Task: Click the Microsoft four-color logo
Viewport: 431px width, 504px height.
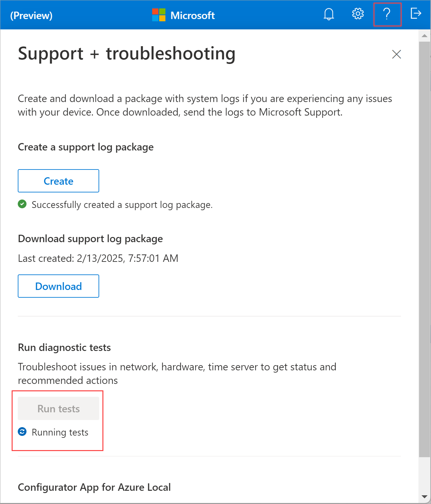Action: [x=159, y=15]
